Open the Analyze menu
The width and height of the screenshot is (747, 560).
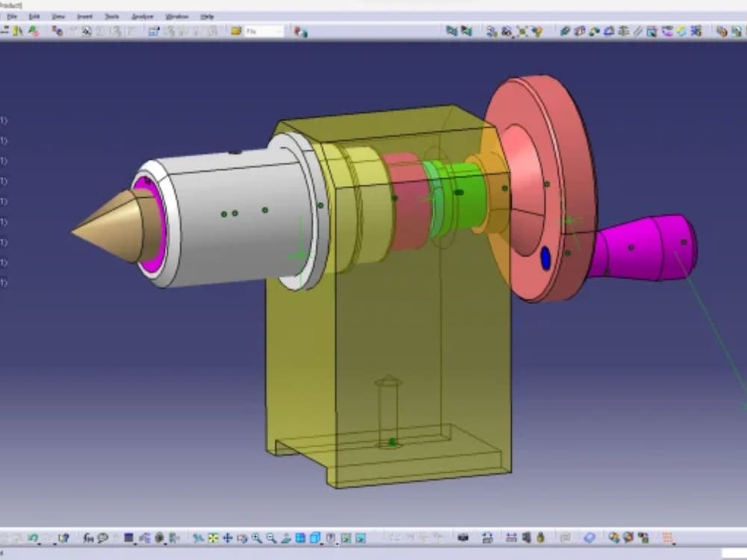tap(143, 16)
